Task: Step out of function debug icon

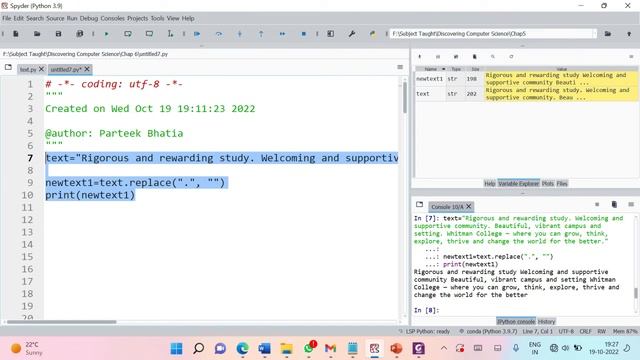Action: tap(261, 34)
